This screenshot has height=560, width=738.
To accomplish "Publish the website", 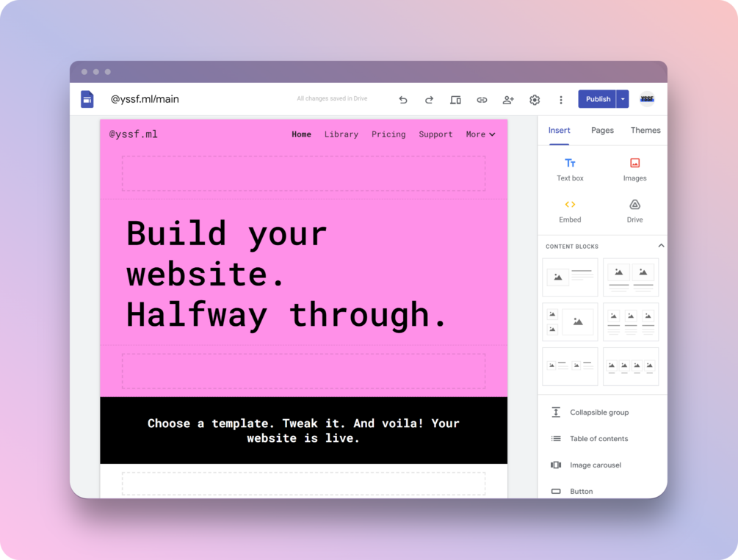I will click(x=597, y=98).
